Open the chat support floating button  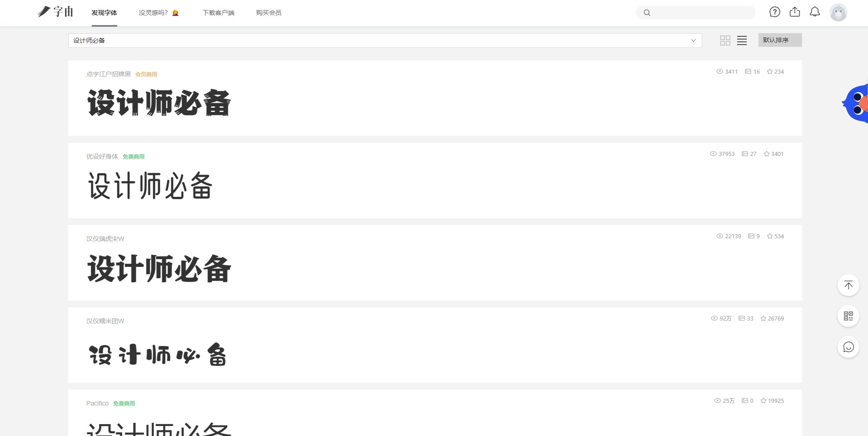click(848, 347)
